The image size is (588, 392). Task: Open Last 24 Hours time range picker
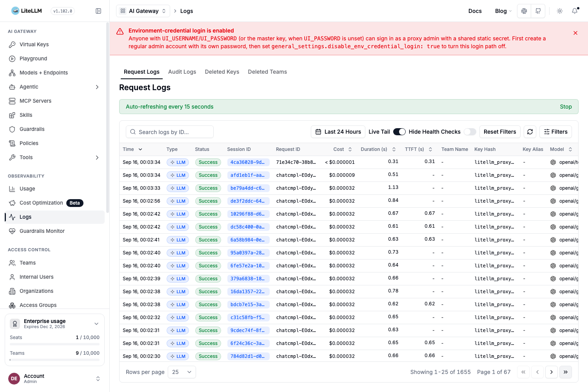(x=338, y=132)
